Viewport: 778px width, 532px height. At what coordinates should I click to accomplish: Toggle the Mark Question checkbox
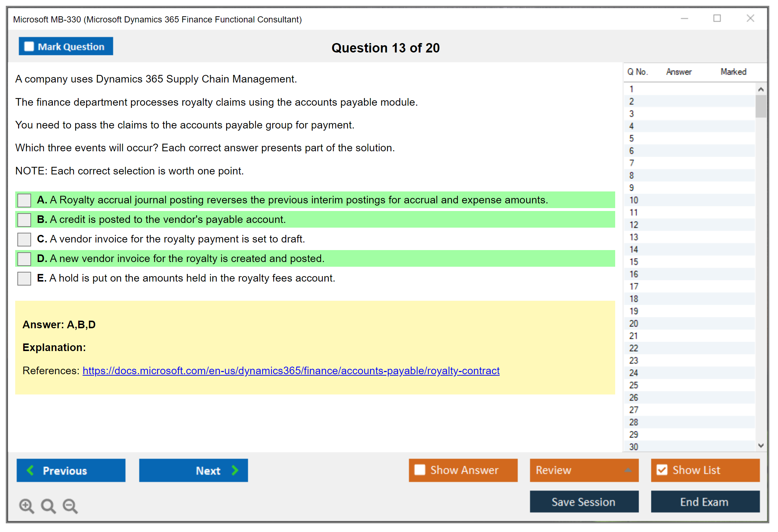coord(29,46)
